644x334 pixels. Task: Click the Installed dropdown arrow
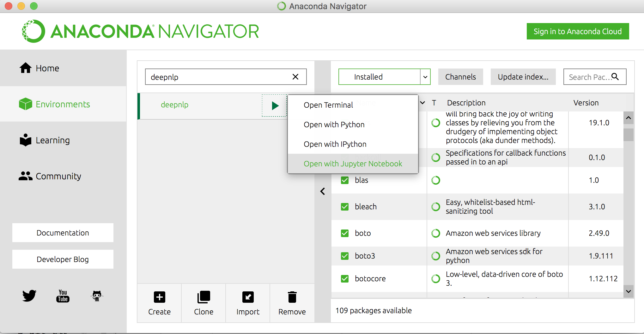pos(425,77)
